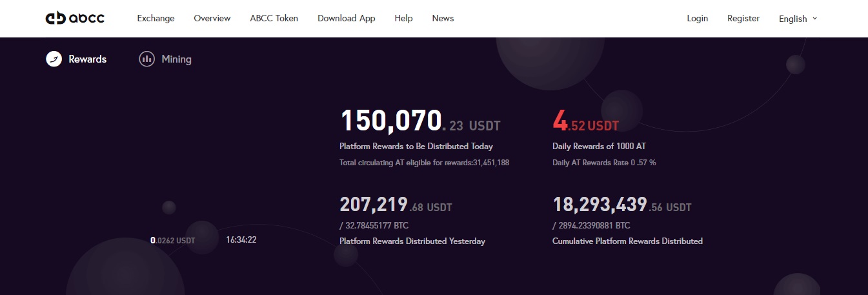The height and width of the screenshot is (295, 868).
Task: Click the 16:34:22 countdown timer
Action: tap(241, 240)
